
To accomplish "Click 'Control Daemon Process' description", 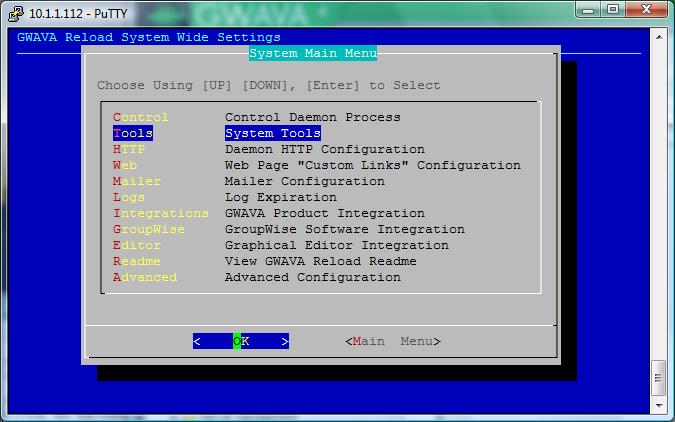I will click(x=313, y=117).
